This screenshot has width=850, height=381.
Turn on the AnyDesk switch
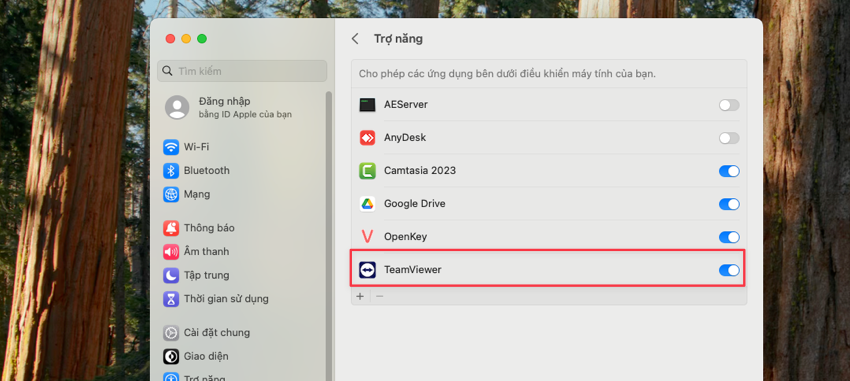point(729,138)
